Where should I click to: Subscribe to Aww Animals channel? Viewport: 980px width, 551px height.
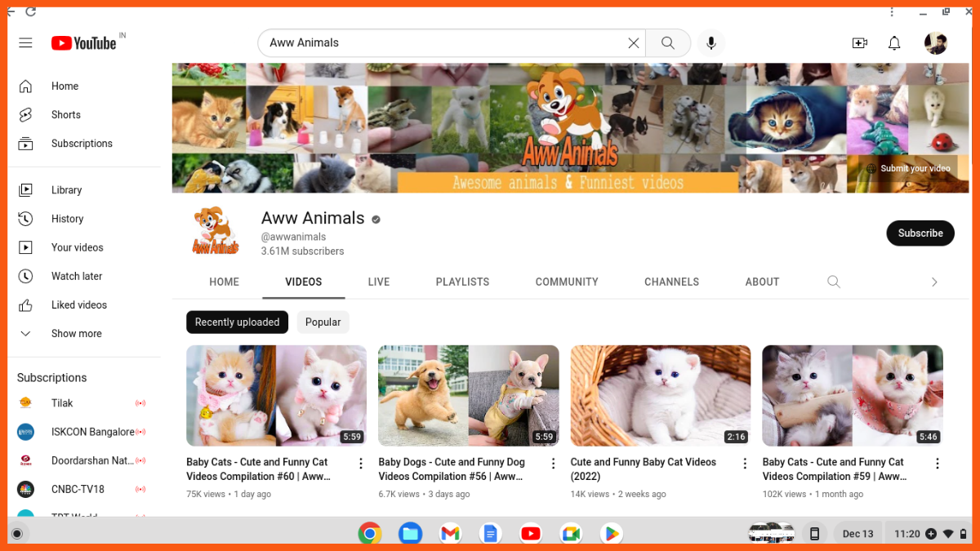coord(920,233)
